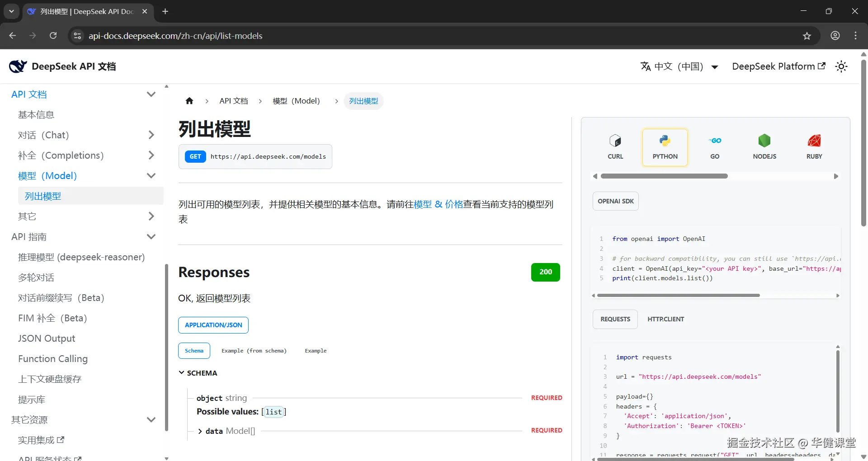Open the 上下文硬盘缓存 guide
The width and height of the screenshot is (868, 461).
50,379
